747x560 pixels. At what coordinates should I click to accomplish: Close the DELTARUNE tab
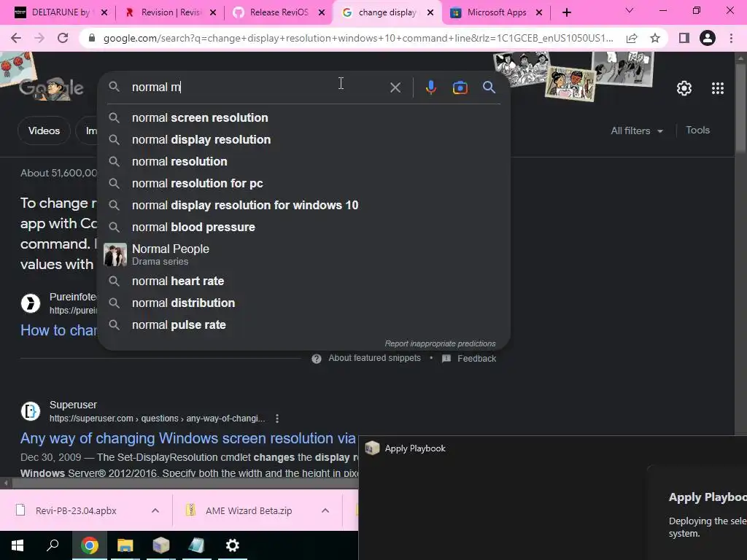click(x=104, y=13)
